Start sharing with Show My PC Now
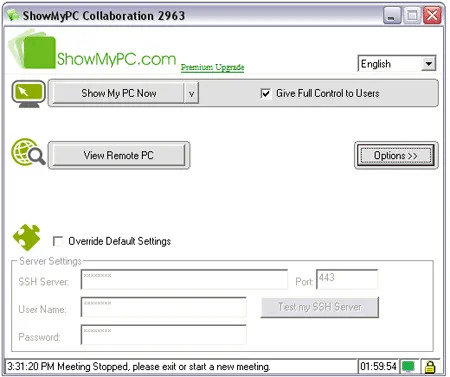Screen dimensions: 450x377 (x=118, y=94)
